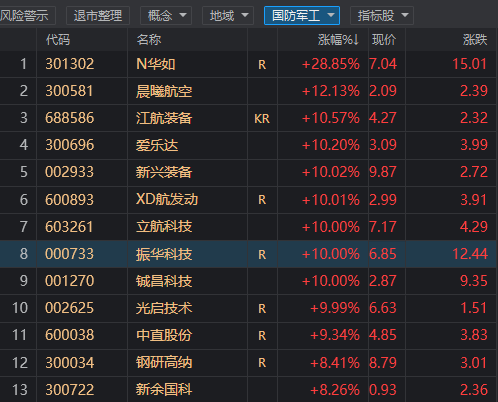498x402 pixels.
Task: Select the 新余国科 stock name
Action: coord(164,390)
